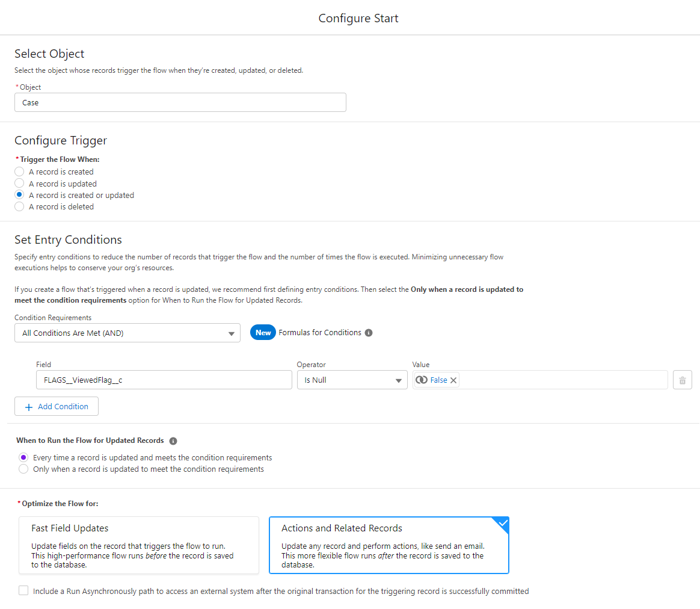Show info for updated records setting
Screen dimensions: 700x609
click(x=173, y=441)
